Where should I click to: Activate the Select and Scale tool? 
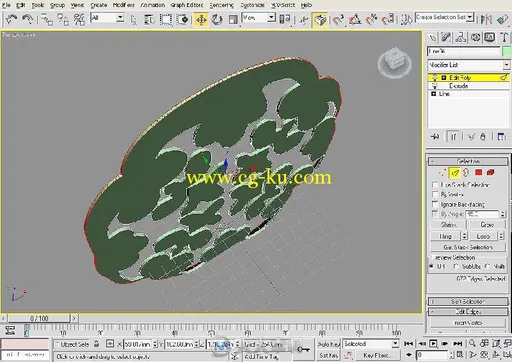tap(233, 20)
